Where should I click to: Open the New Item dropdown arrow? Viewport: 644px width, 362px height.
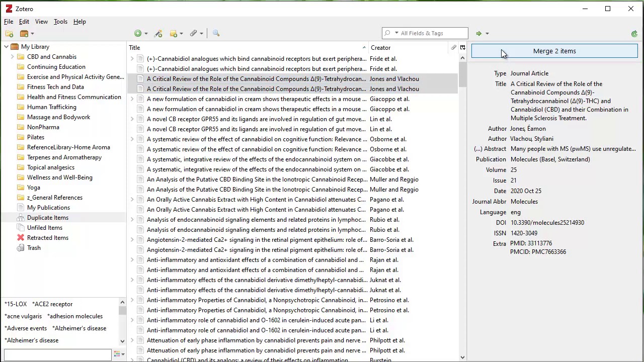point(146,34)
